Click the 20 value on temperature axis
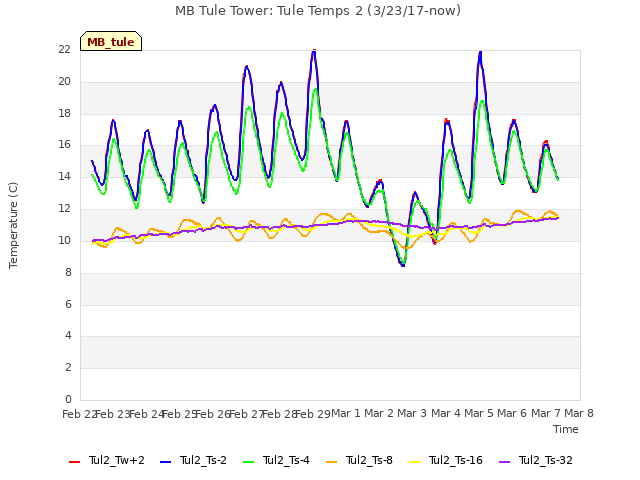Viewport: 640px width, 480px height. 64,81
